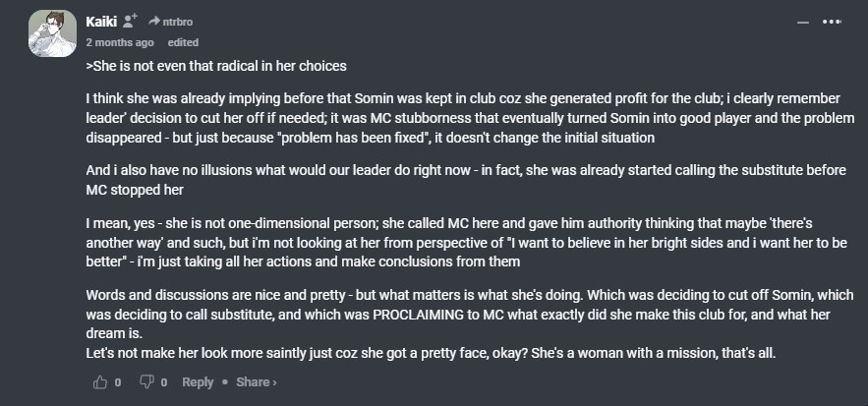868x406 pixels.
Task: Click the "2 months ago" timestamp
Action: (x=120, y=42)
